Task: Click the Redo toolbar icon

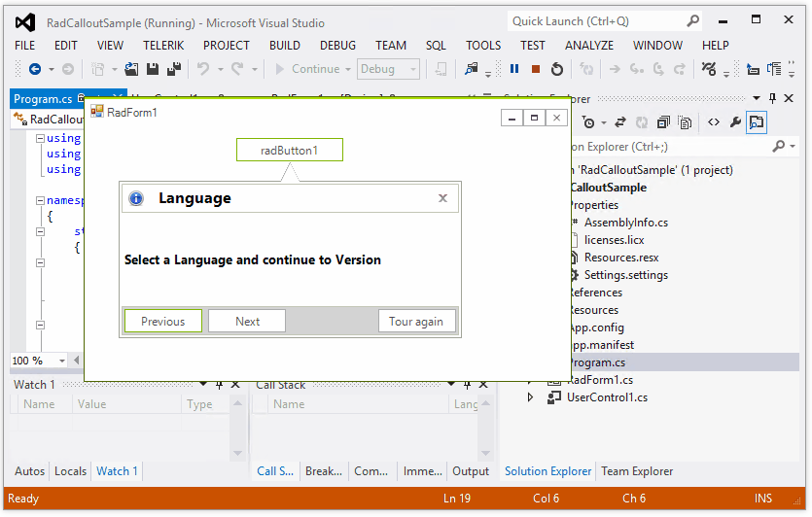Action: tap(237, 69)
